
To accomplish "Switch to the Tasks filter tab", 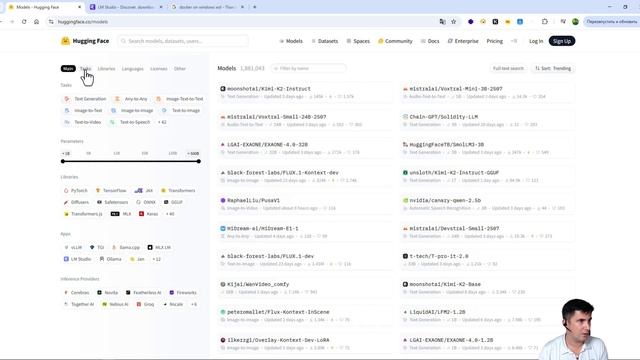I will point(85,69).
